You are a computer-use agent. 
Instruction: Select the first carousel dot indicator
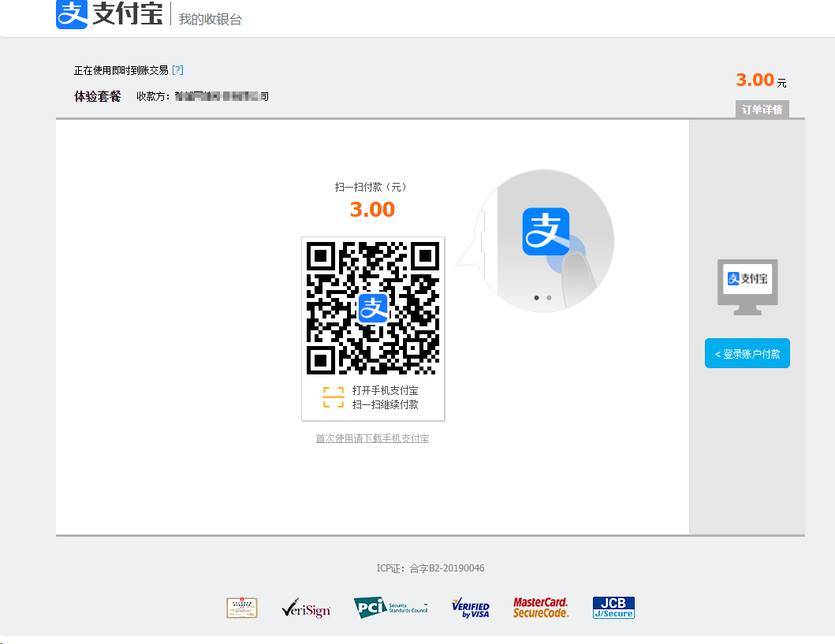[x=536, y=297]
